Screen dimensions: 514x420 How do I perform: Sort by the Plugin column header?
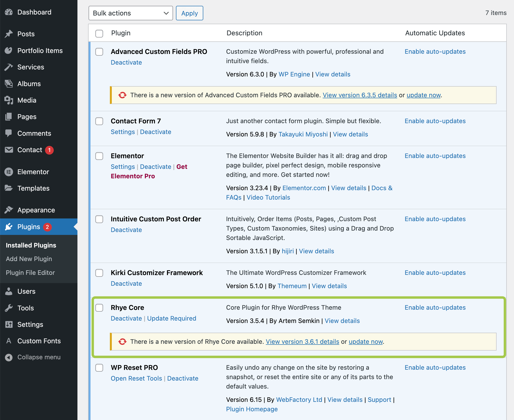pyautogui.click(x=121, y=33)
